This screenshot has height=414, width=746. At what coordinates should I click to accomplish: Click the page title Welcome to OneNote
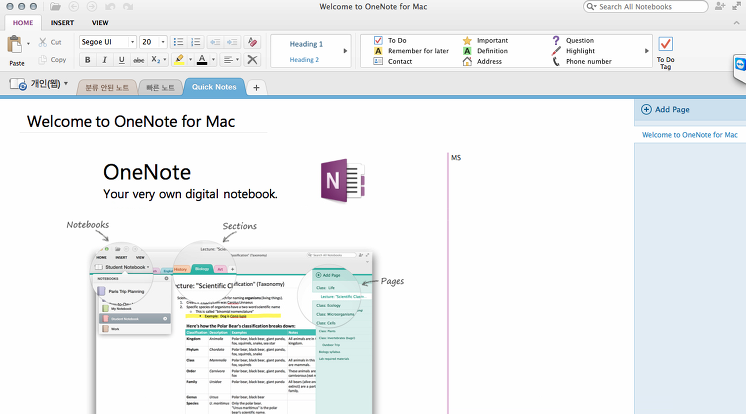coord(131,121)
